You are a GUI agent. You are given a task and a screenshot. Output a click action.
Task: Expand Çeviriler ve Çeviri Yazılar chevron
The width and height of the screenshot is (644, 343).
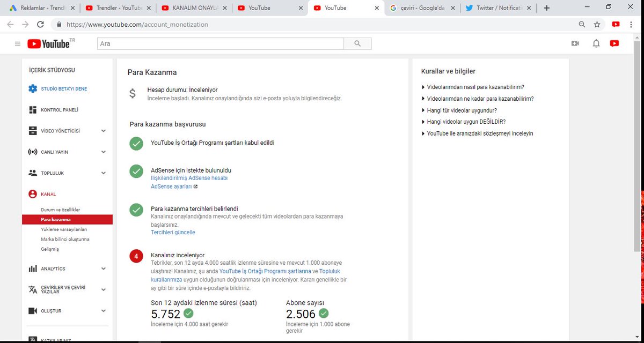pos(104,289)
